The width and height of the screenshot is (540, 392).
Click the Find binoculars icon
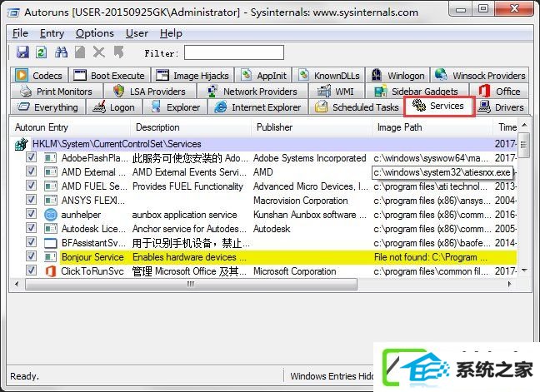(61, 52)
